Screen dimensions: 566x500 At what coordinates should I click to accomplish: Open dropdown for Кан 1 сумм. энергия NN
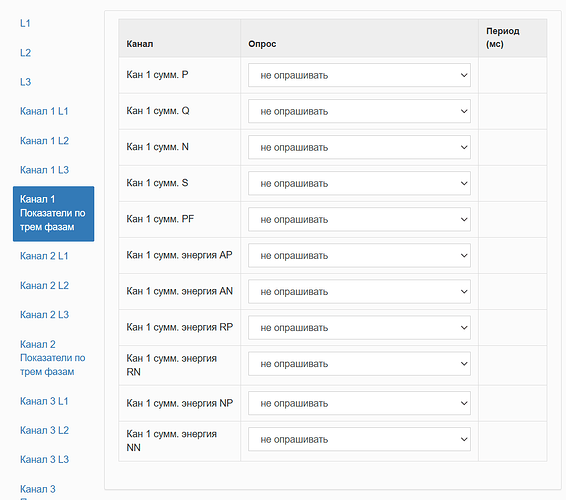[359, 439]
